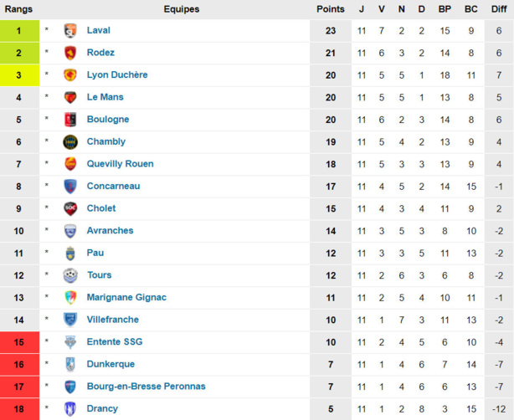Open the Quevilly Rouen team page
514x420 pixels.
tap(120, 164)
